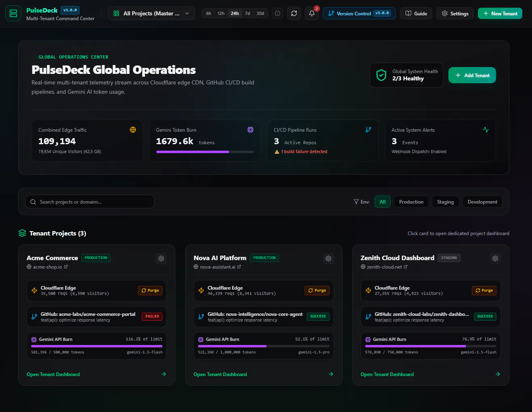Click lightning icon in Acme Cloudflare Edge row
Screen dimensions: 532x412
coord(34,290)
